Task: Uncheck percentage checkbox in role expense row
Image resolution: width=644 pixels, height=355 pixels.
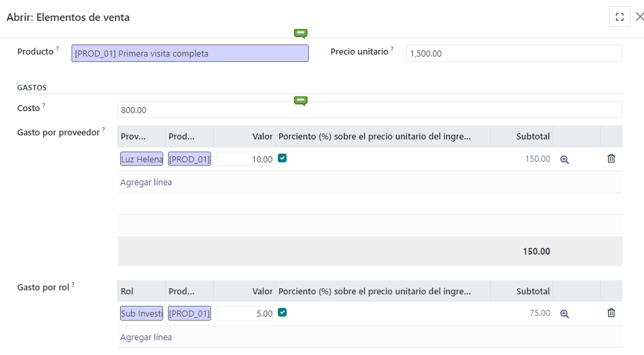Action: point(283,313)
